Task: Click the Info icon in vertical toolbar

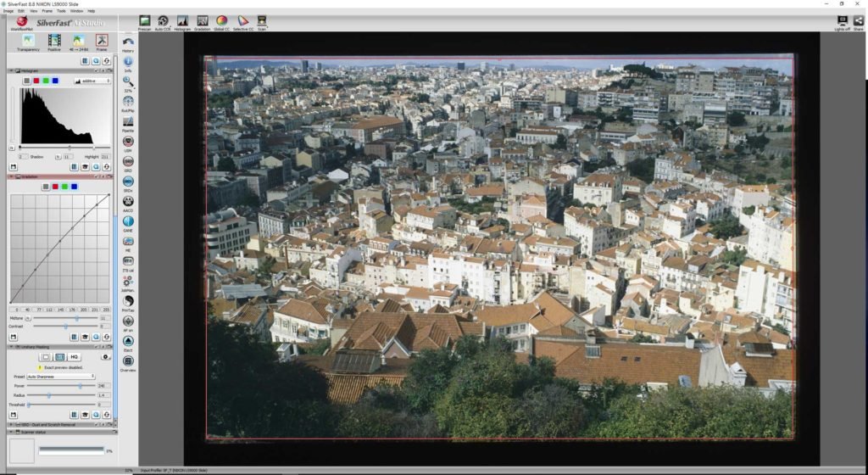Action: (x=128, y=61)
